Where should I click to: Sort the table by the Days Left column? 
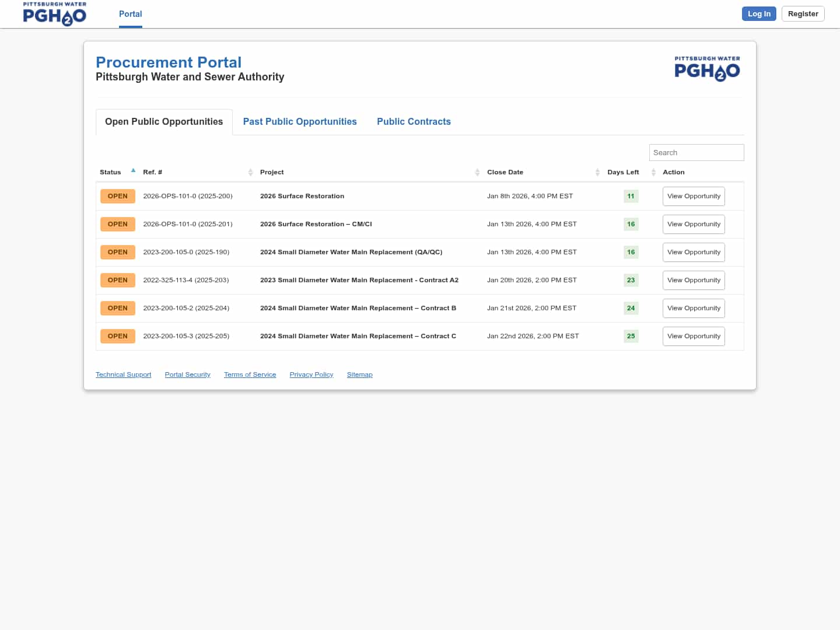tap(623, 172)
